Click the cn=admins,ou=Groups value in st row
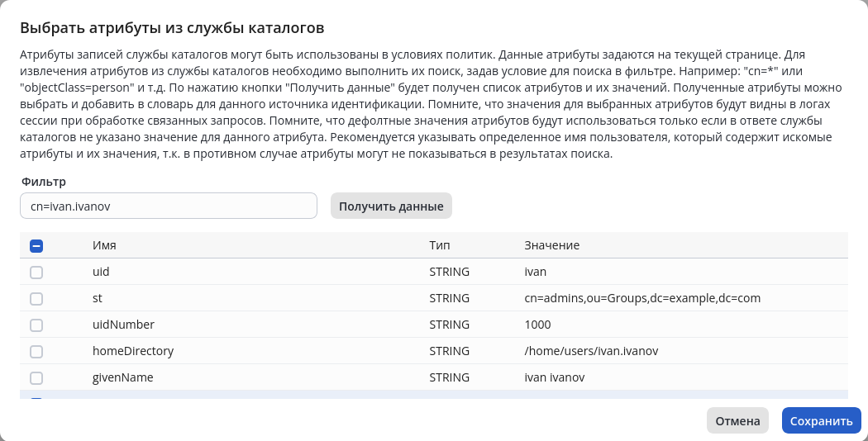Viewport: 868px width, 441px height. (642, 298)
